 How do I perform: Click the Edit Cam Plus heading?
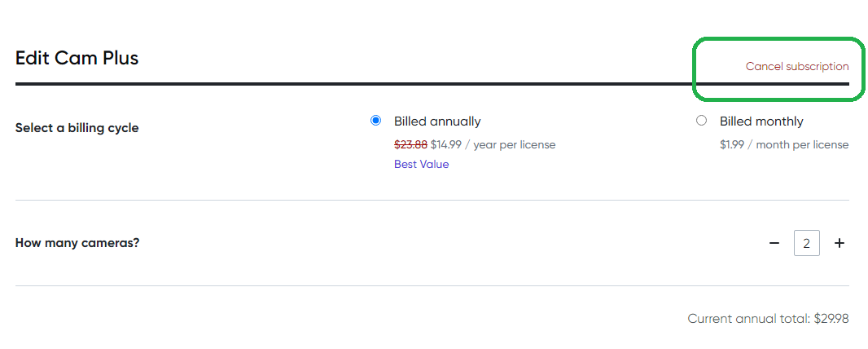pos(77,58)
